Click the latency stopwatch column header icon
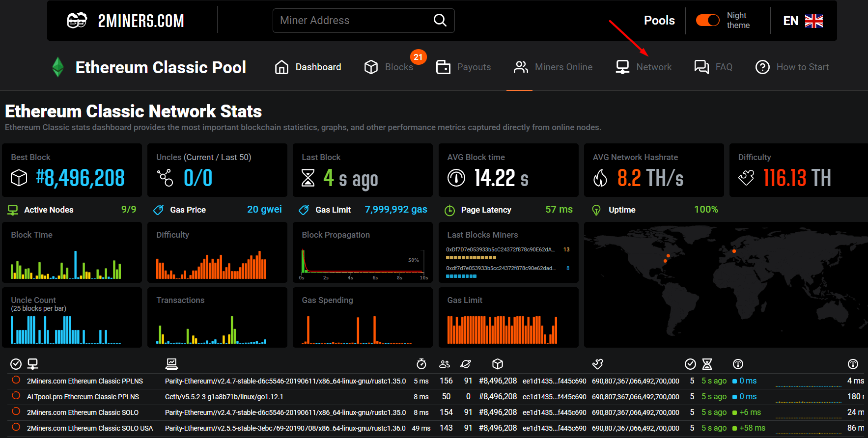 pos(421,364)
